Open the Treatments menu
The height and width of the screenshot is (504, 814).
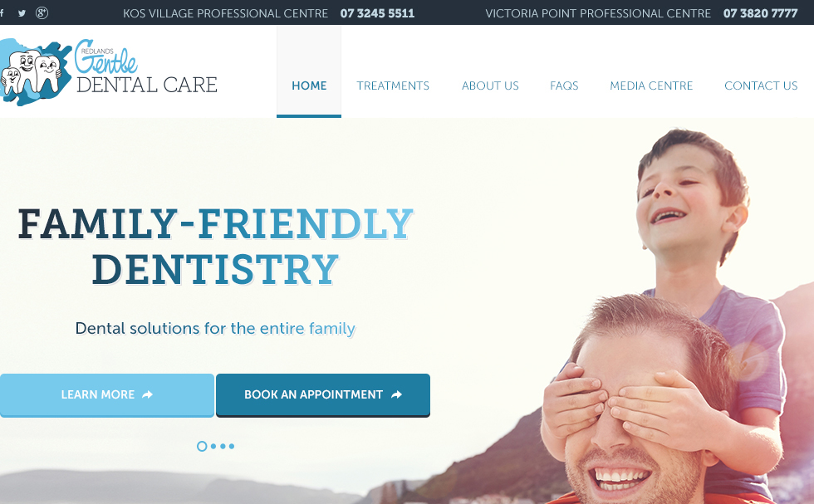tap(393, 86)
